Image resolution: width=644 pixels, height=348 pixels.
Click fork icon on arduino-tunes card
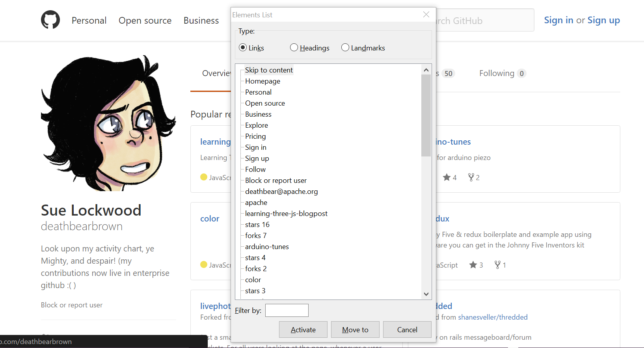click(471, 177)
